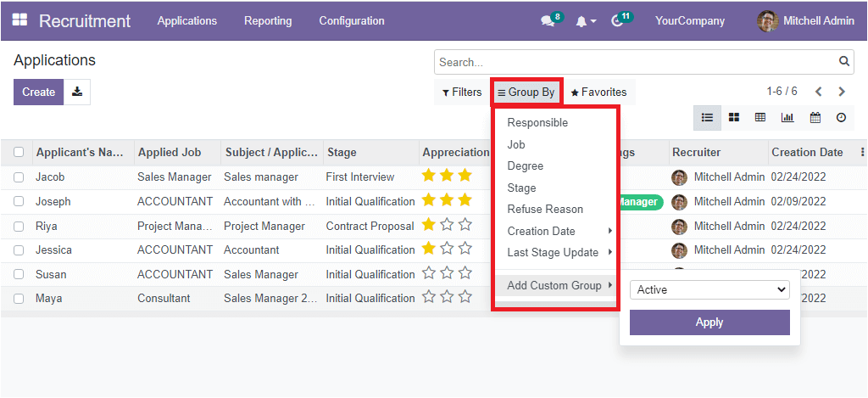The height and width of the screenshot is (398, 868).
Task: Click the download export icon button
Action: point(77,92)
